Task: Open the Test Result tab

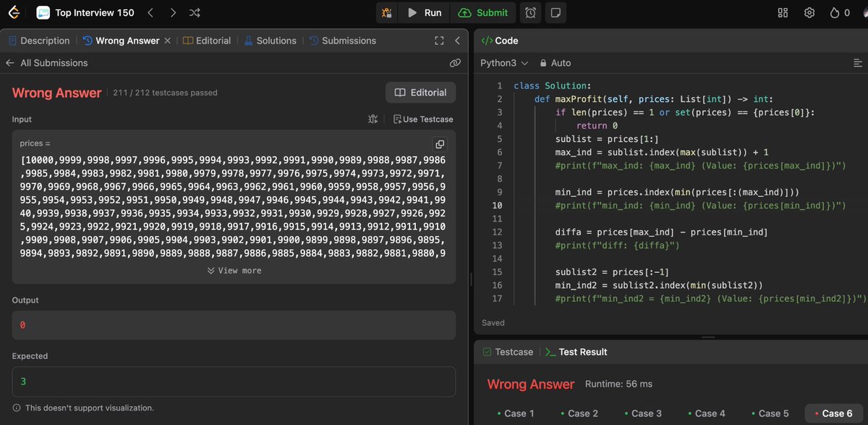Action: click(576, 352)
